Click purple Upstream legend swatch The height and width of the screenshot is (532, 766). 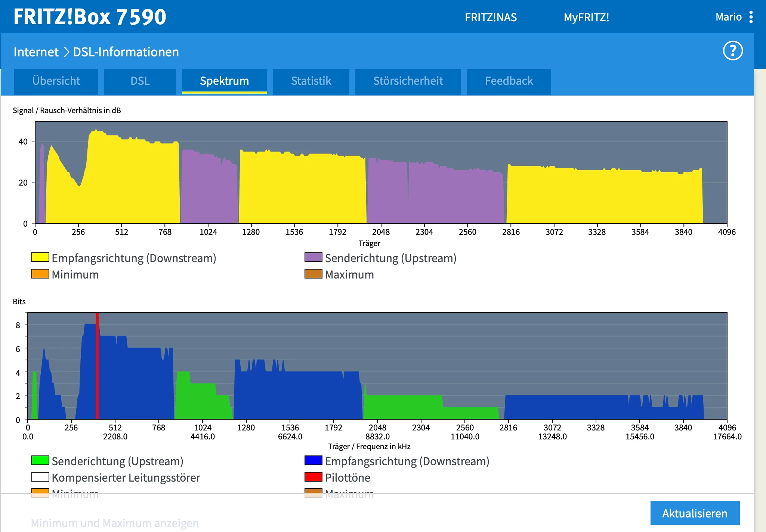[313, 258]
